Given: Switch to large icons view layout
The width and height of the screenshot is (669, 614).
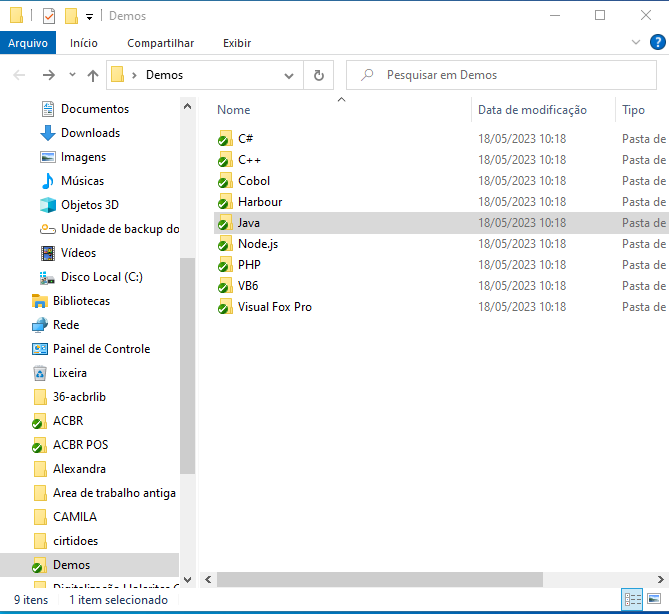Looking at the screenshot, I should coord(654,599).
